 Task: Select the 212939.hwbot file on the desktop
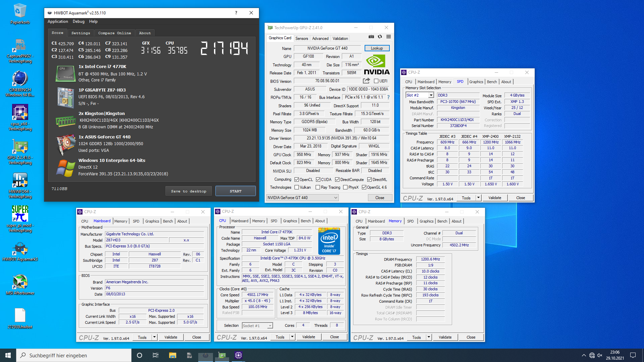[20, 318]
